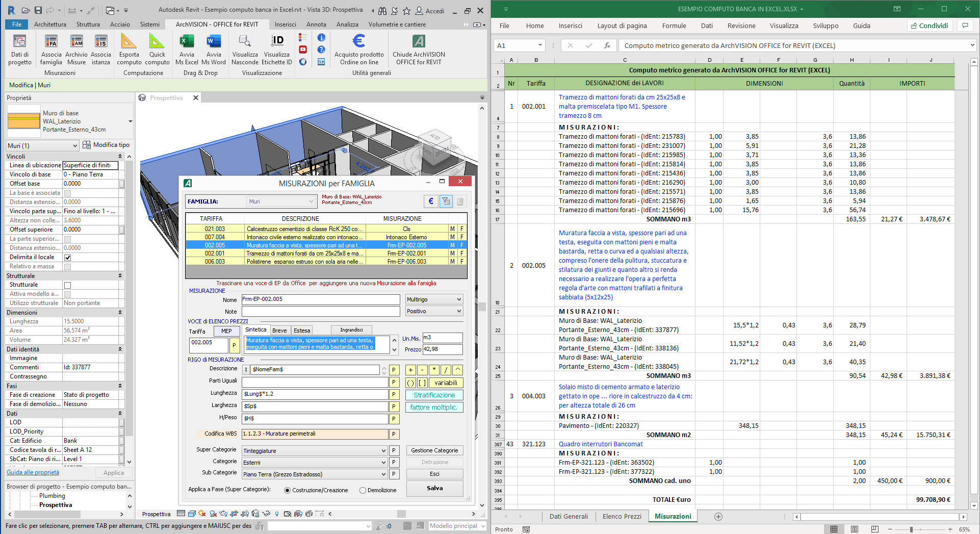Switch to Breve description tab

pyautogui.click(x=279, y=330)
